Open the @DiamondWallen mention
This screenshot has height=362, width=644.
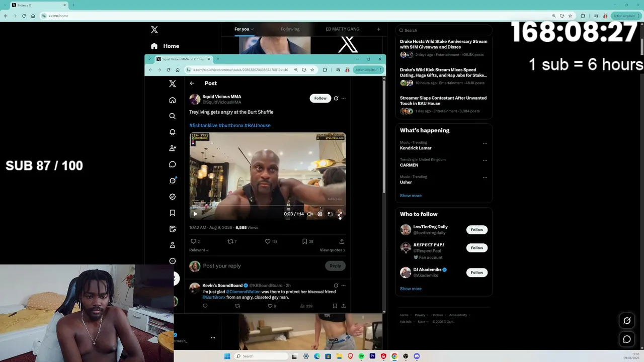243,292
